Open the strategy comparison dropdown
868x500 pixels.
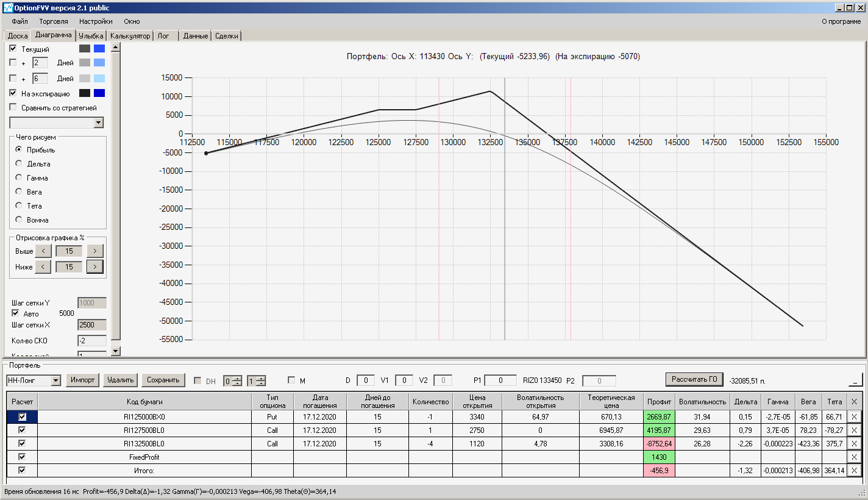click(99, 123)
